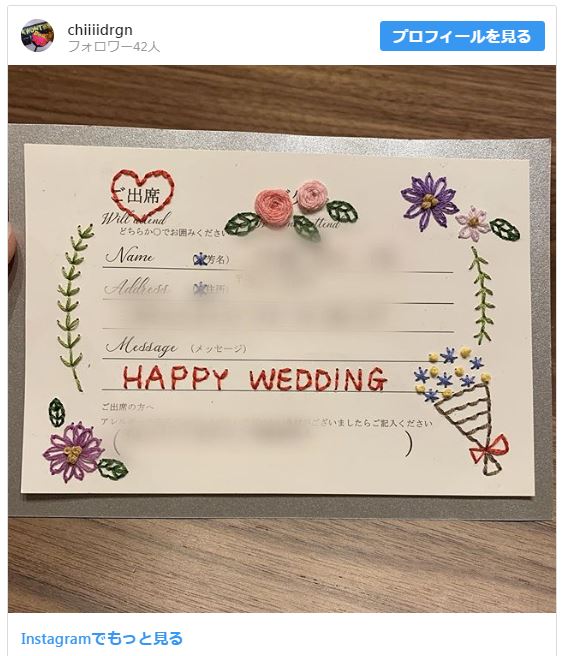This screenshot has height=656, width=561.
Task: Click the small pale pink flower near purple one
Action: (x=472, y=223)
